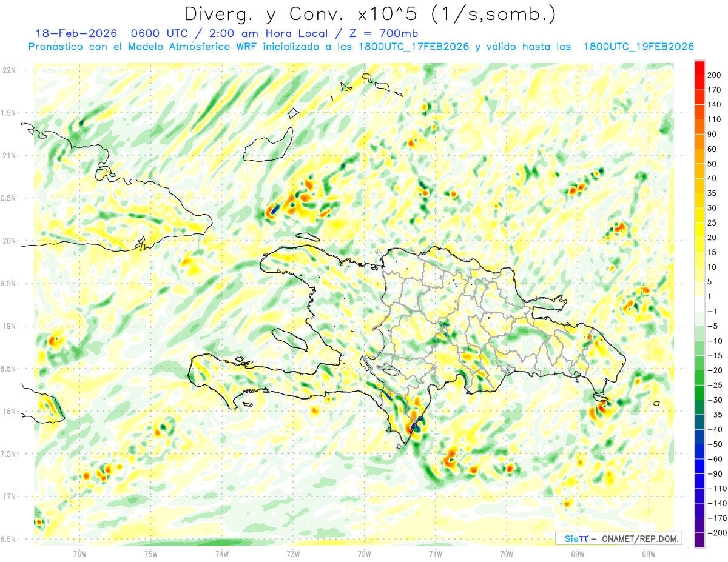Click the '1800UTC_19FEB2026' valid-until time
The image size is (728, 562).
638,47
